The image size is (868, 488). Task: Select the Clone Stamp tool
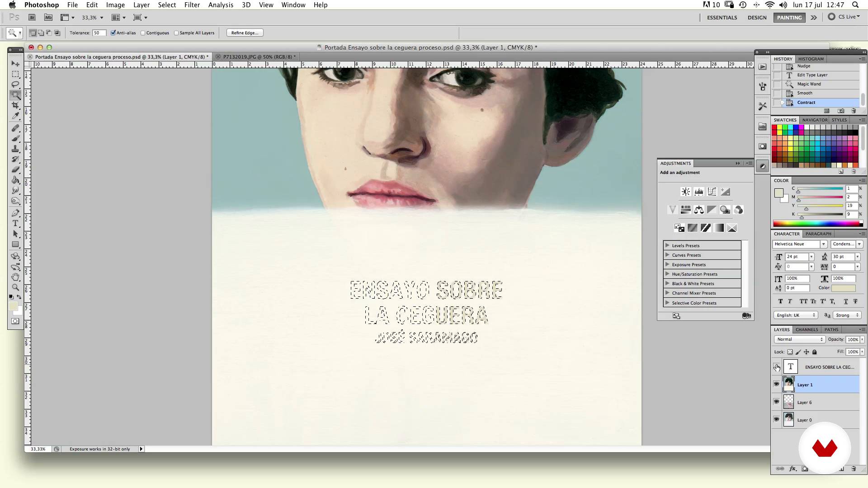15,149
